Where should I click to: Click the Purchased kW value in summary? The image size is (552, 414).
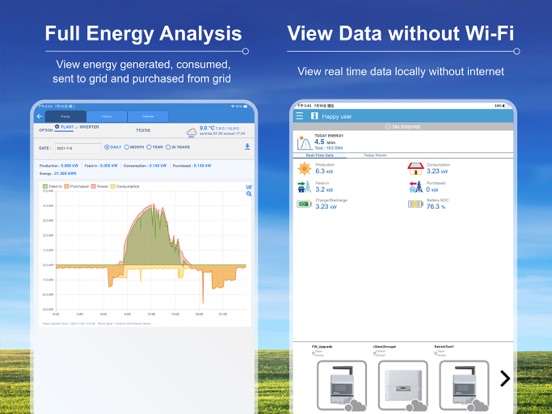point(202,165)
